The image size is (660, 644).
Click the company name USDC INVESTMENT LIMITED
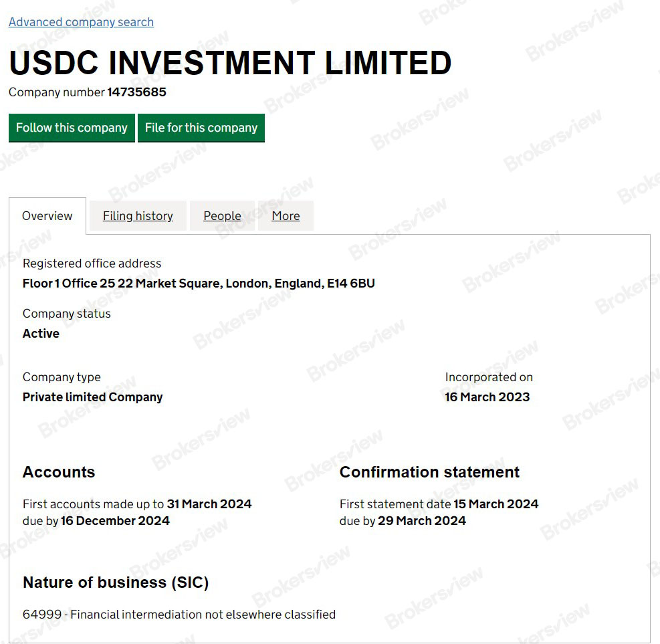coord(230,62)
